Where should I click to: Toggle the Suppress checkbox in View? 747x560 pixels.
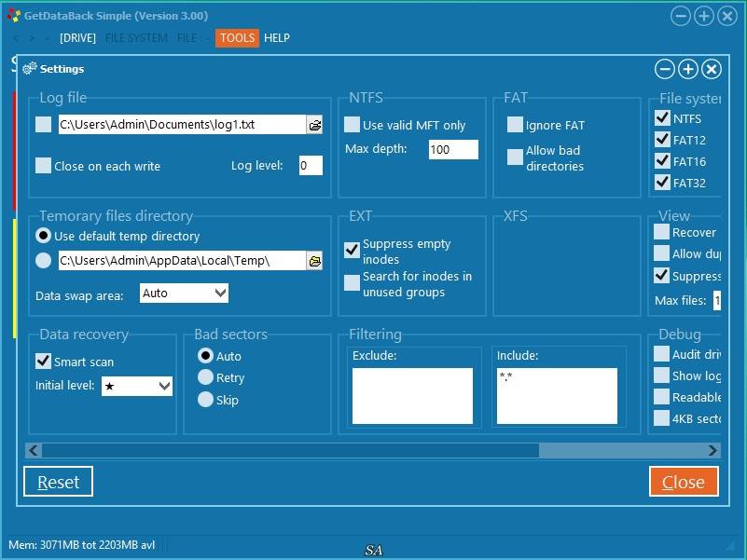pyautogui.click(x=661, y=275)
